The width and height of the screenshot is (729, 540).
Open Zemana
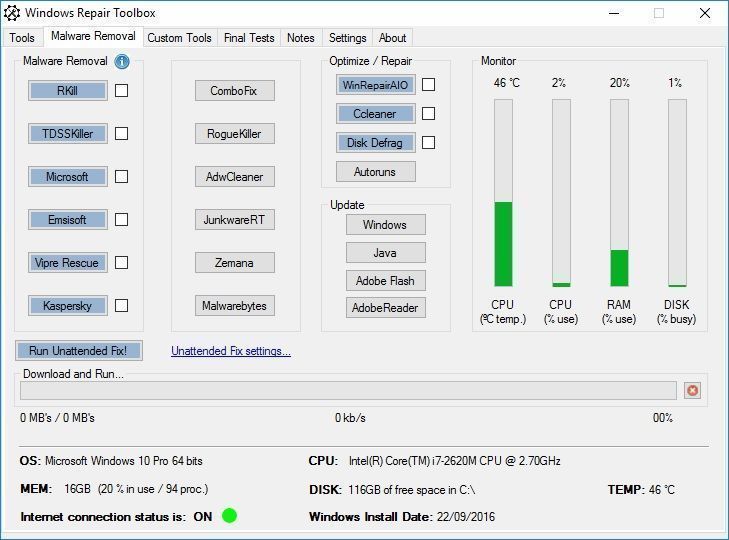[235, 262]
